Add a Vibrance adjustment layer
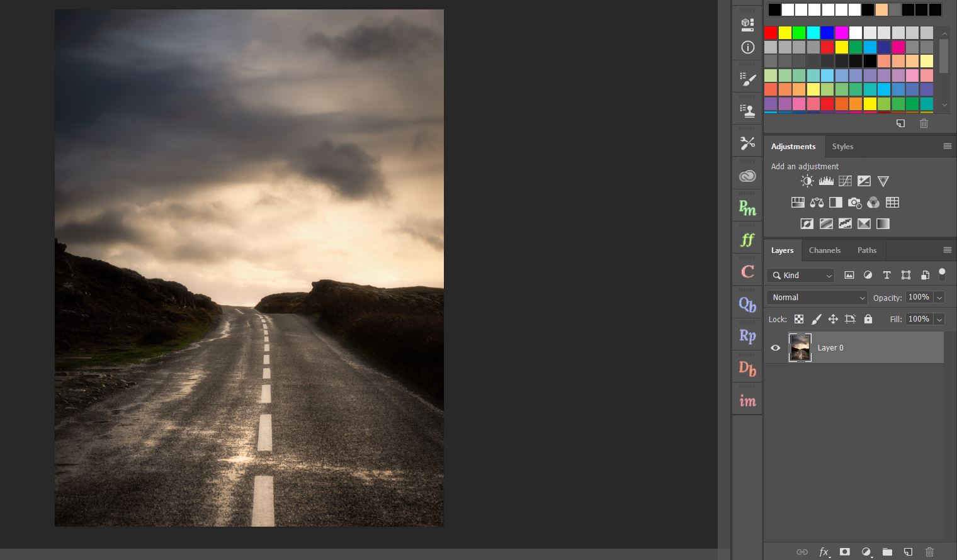This screenshot has height=560, width=957. (883, 181)
